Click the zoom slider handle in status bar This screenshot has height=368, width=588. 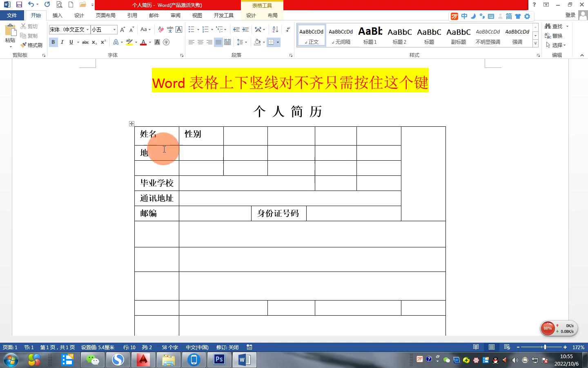point(545,347)
